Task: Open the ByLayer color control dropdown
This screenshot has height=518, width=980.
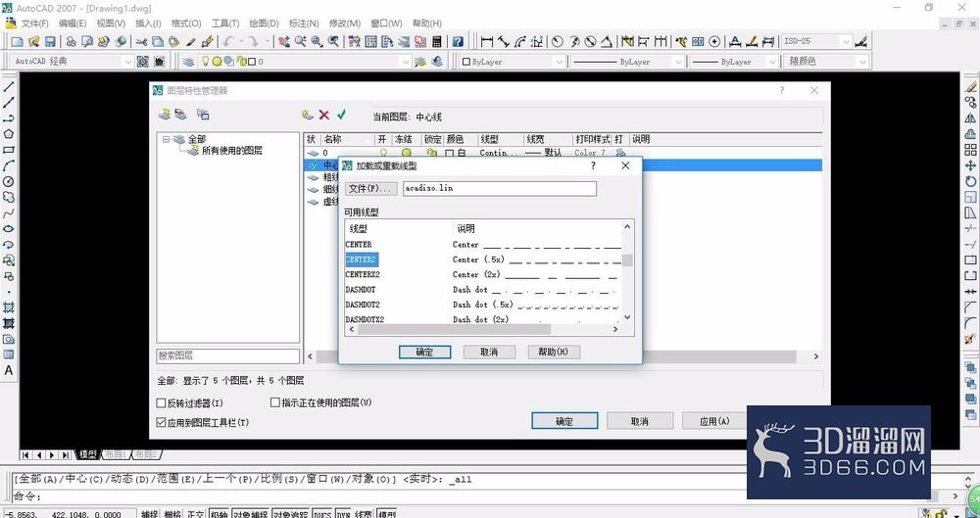Action: click(x=560, y=62)
